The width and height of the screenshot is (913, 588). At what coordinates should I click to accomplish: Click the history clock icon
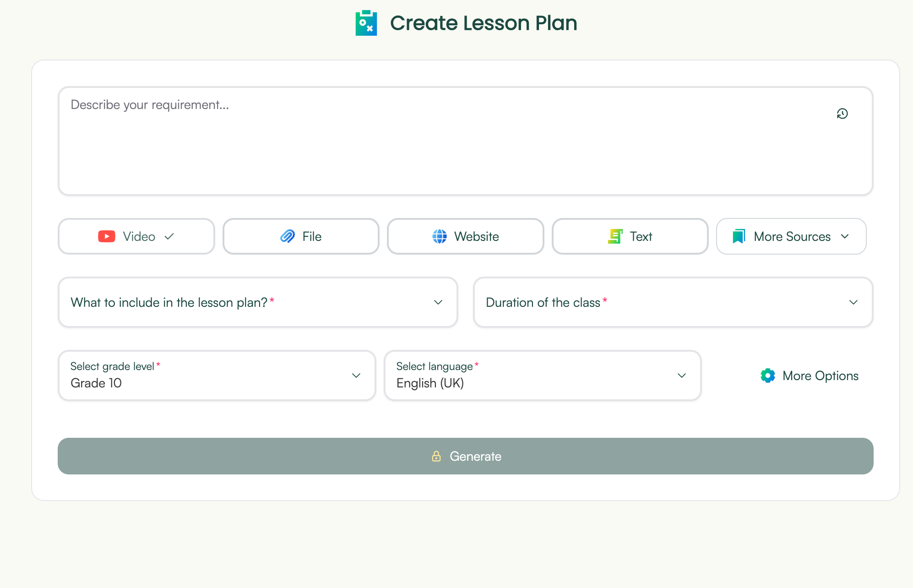(x=842, y=114)
